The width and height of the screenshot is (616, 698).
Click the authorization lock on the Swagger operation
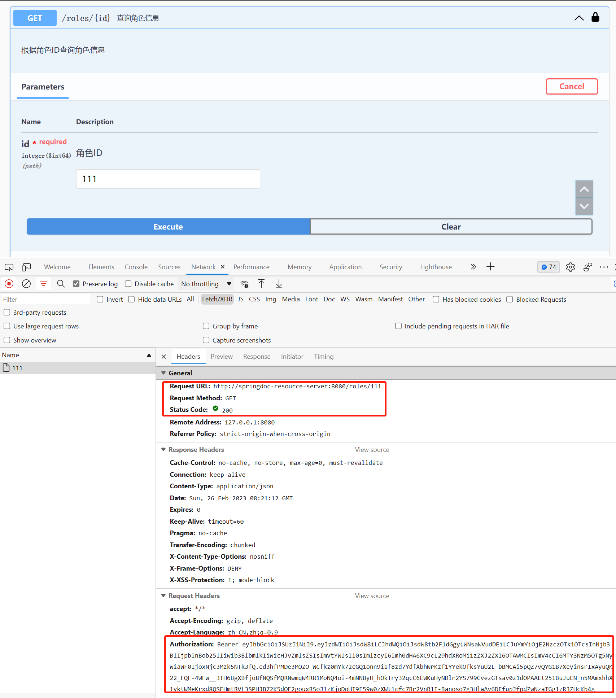tap(595, 17)
